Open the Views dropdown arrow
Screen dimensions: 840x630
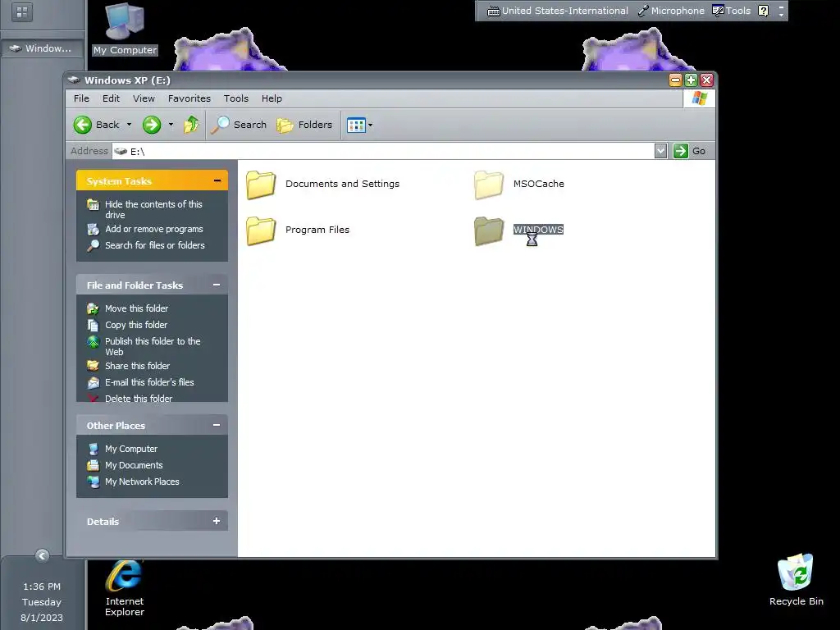[370, 126]
